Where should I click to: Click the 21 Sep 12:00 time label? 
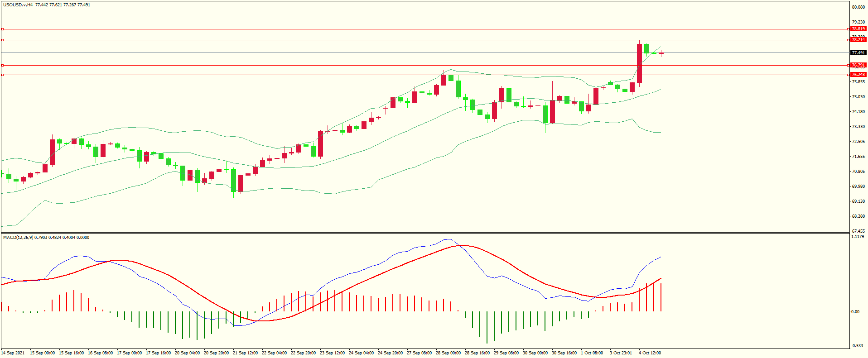(246, 353)
